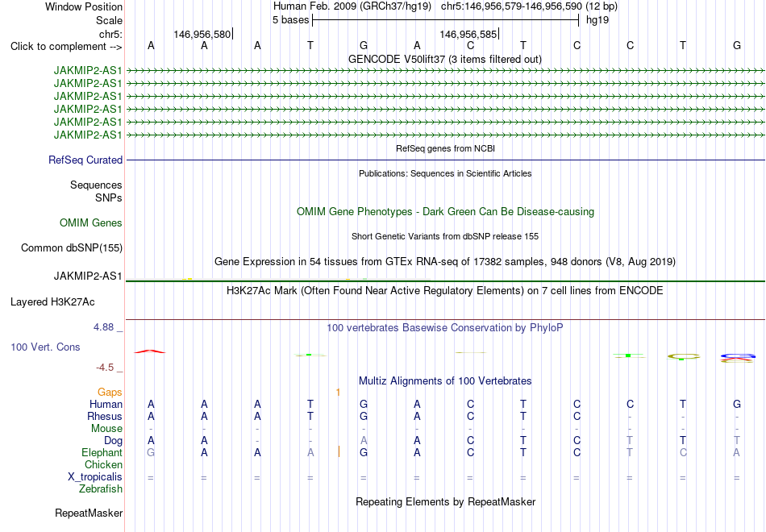
Task: Select the Dog species row label
Action: pos(113,441)
